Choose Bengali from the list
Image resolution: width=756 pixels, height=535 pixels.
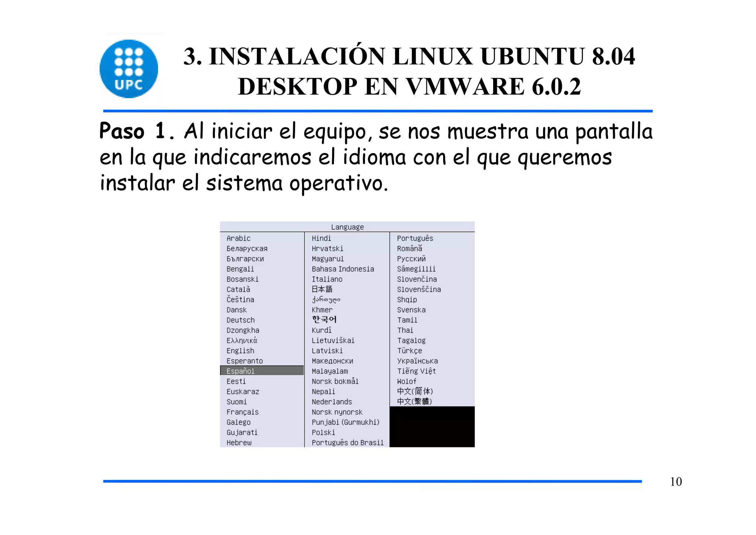(240, 269)
